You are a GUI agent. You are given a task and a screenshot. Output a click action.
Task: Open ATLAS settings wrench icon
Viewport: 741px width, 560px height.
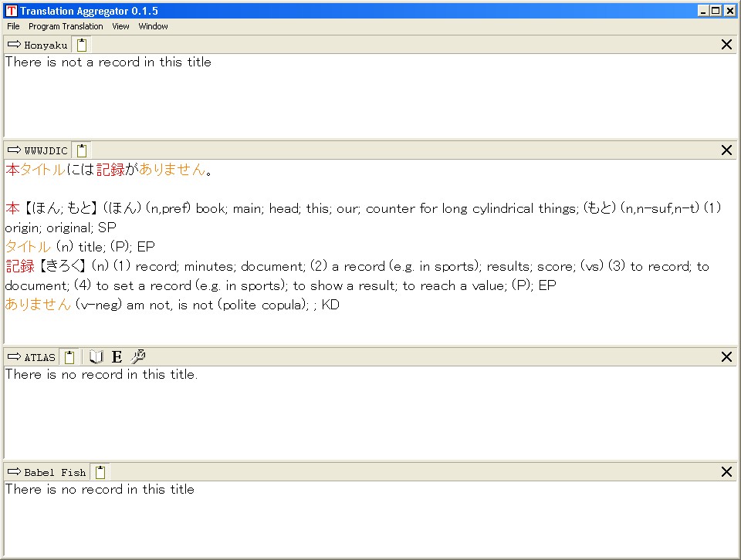pyautogui.click(x=138, y=357)
